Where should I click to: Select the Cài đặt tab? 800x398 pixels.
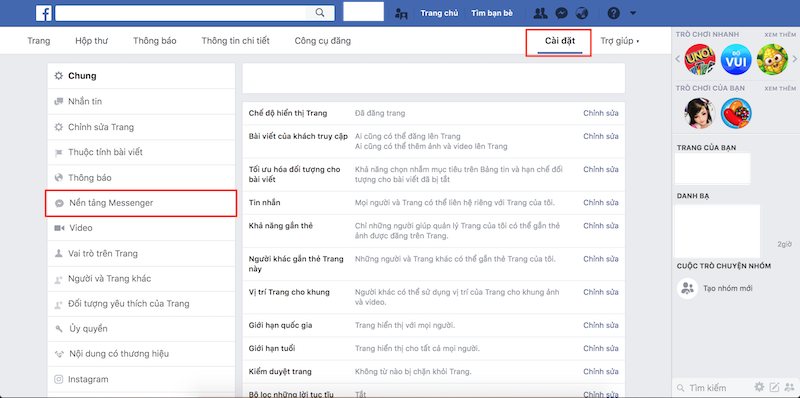(560, 41)
